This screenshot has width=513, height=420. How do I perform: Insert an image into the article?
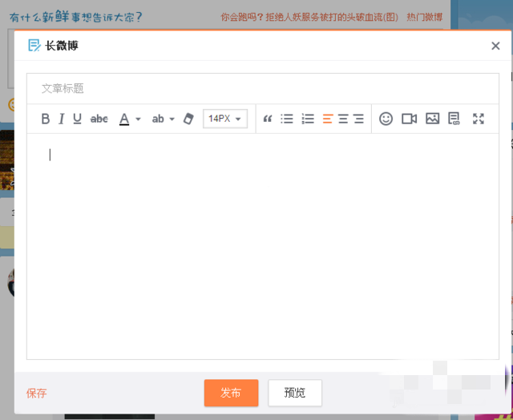(x=432, y=119)
